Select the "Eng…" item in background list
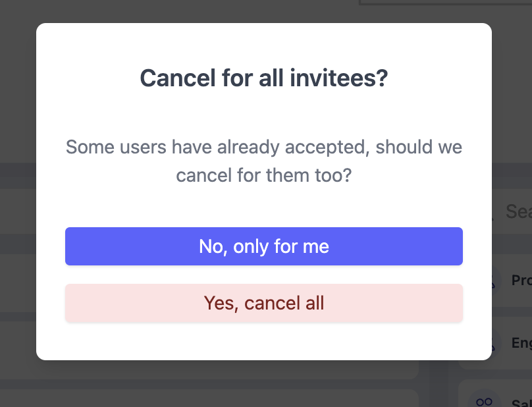Viewport: 532px width, 407px height. pos(520,343)
